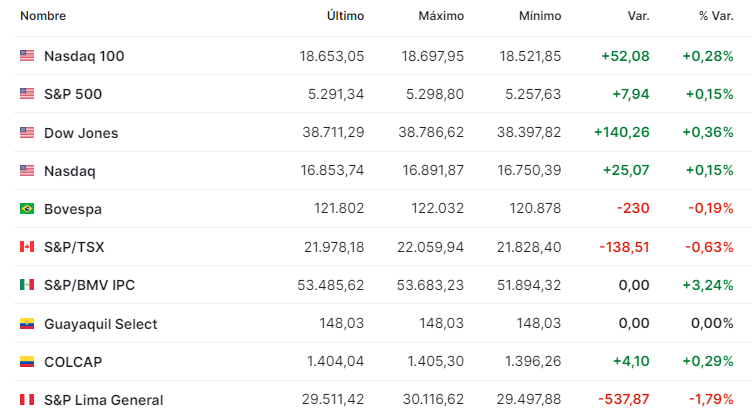Sort by the Mínimo column header
This screenshot has height=410, width=752.
point(540,16)
